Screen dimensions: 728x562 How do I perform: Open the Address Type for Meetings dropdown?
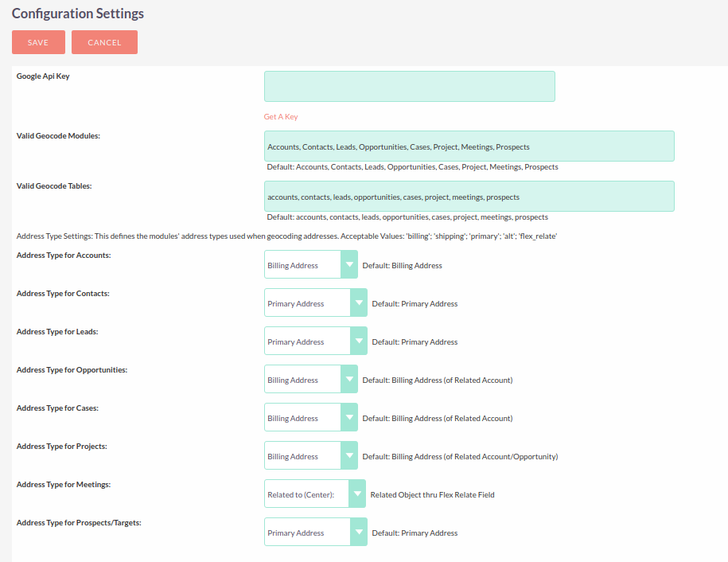pyautogui.click(x=306, y=494)
